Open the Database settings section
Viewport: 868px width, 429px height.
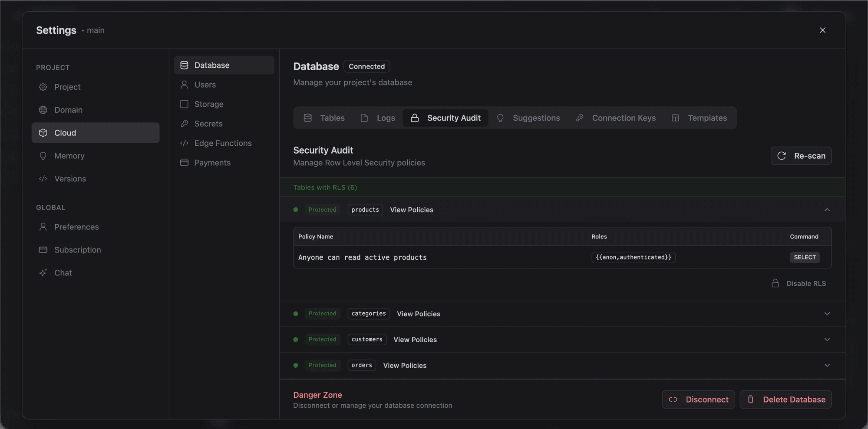pyautogui.click(x=212, y=65)
